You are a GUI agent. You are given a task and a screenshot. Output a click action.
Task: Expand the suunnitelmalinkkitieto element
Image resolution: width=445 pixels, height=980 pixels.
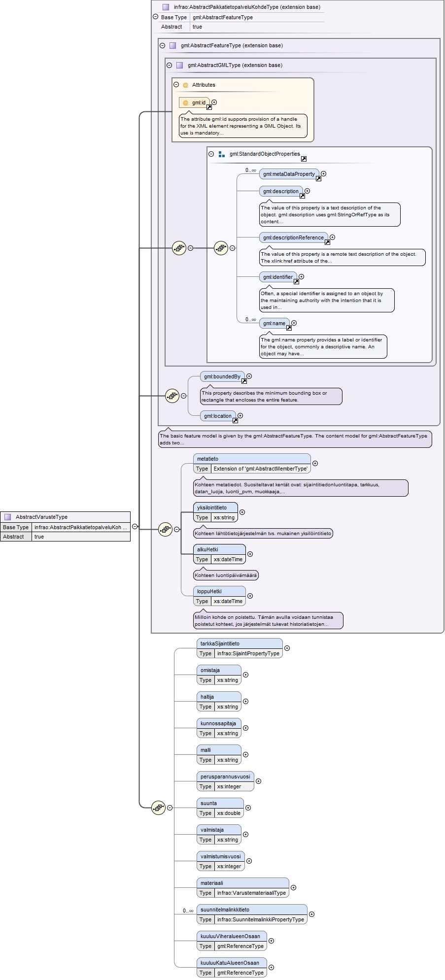click(x=311, y=914)
